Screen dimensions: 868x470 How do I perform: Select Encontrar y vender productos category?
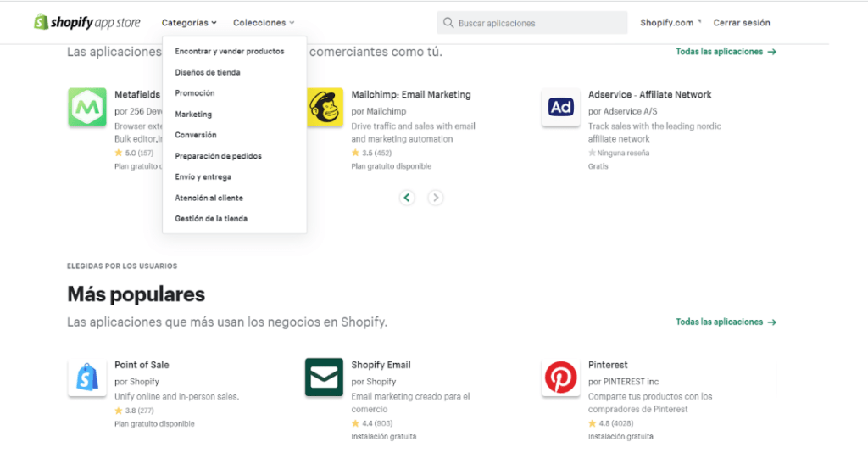230,51
